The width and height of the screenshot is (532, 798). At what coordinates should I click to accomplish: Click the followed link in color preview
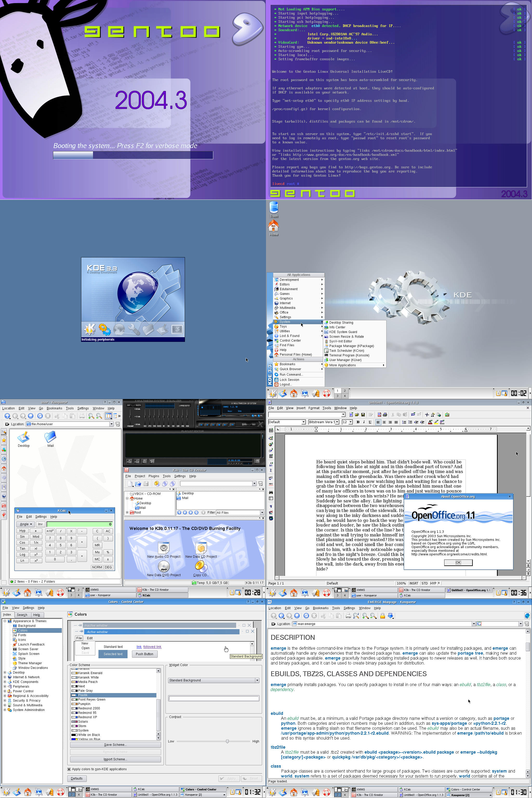[152, 647]
